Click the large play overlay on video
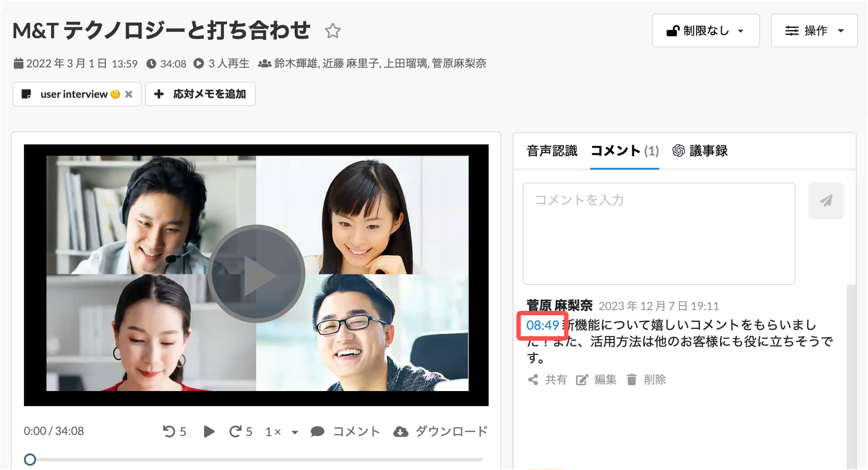 tap(256, 274)
